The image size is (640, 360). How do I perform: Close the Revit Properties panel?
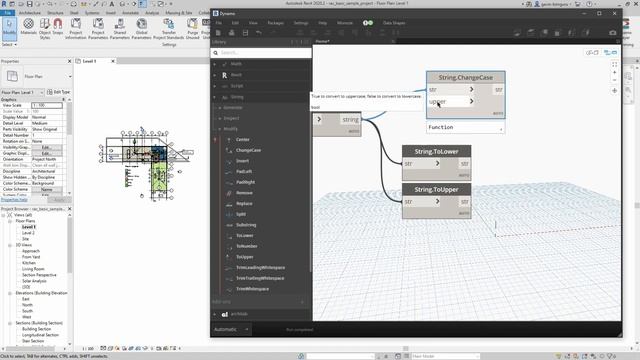pyautogui.click(x=69, y=61)
